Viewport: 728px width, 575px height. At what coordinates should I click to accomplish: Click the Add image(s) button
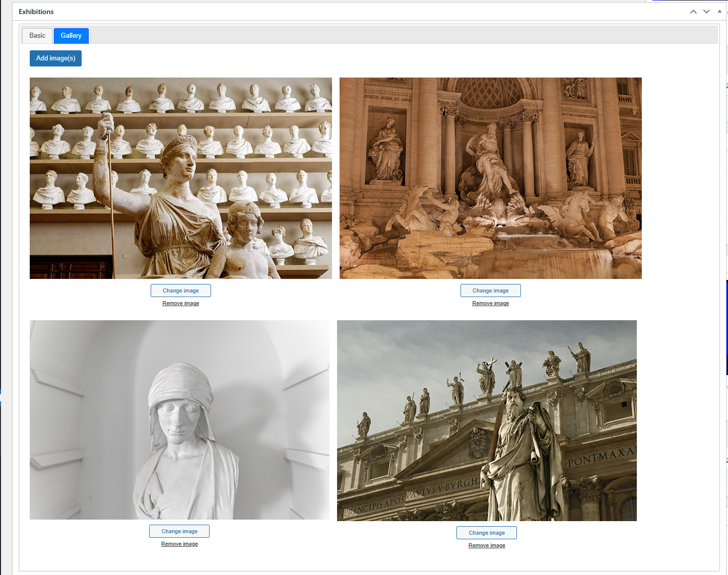pos(55,58)
